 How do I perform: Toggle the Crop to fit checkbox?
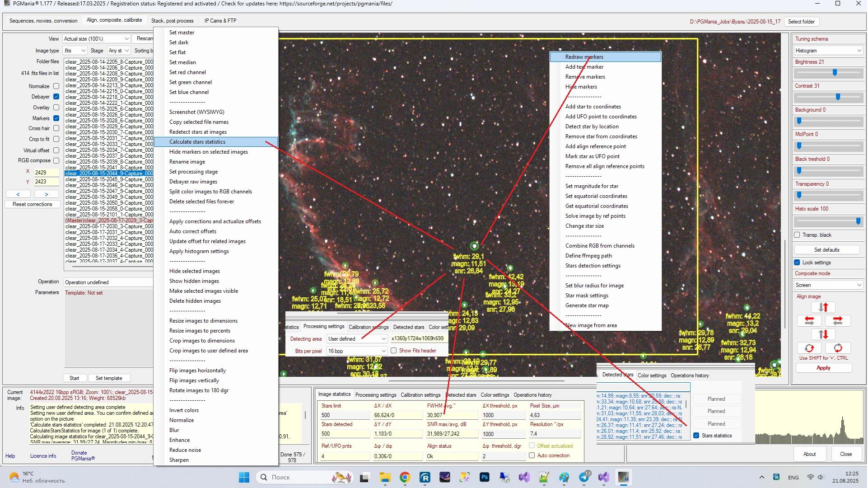point(56,139)
